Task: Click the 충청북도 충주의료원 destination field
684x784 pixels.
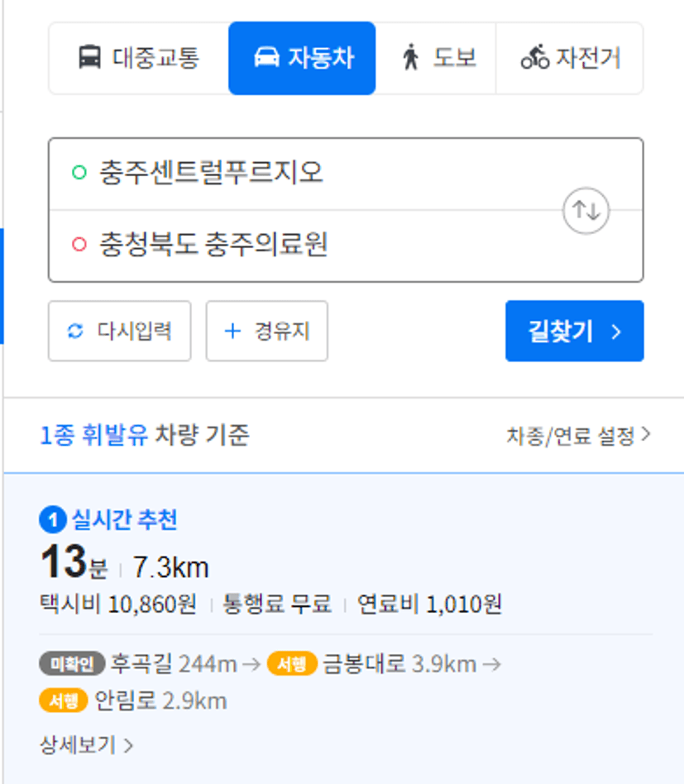Action: [305, 246]
